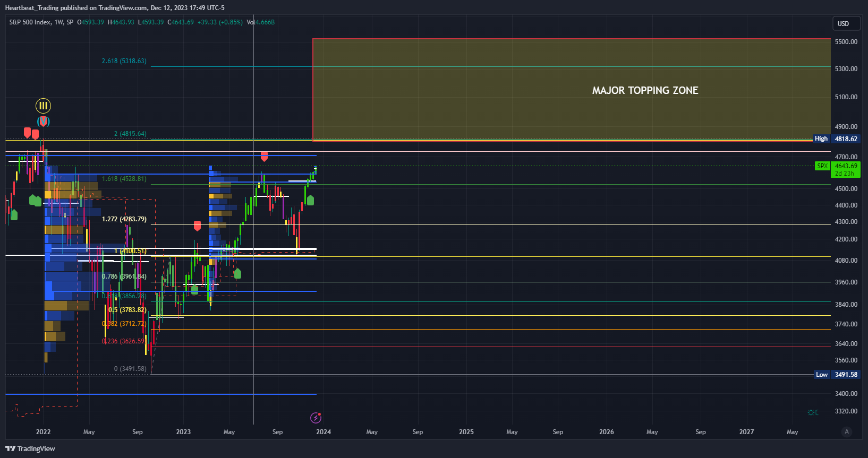Select the lone green marker at the chart's far-left edge
Screen dimensions: 868x458
point(14,214)
